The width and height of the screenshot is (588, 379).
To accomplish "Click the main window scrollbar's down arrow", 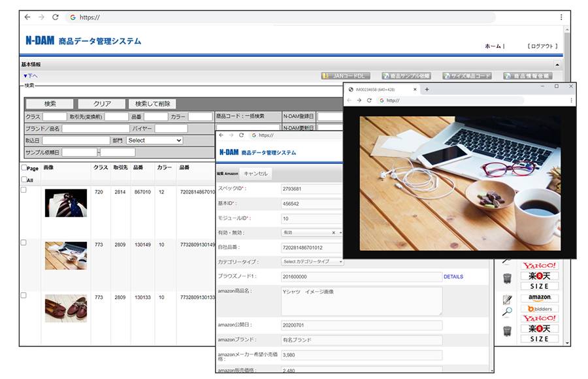I will tap(567, 343).
